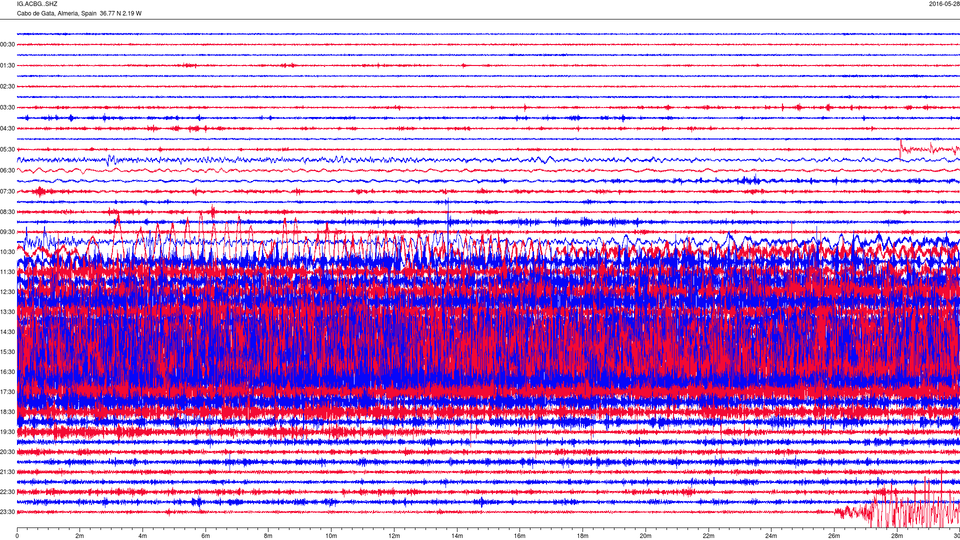Image resolution: width=960 pixels, height=540 pixels.
Task: Click the 21:30 time label
Action: pyautogui.click(x=7, y=472)
